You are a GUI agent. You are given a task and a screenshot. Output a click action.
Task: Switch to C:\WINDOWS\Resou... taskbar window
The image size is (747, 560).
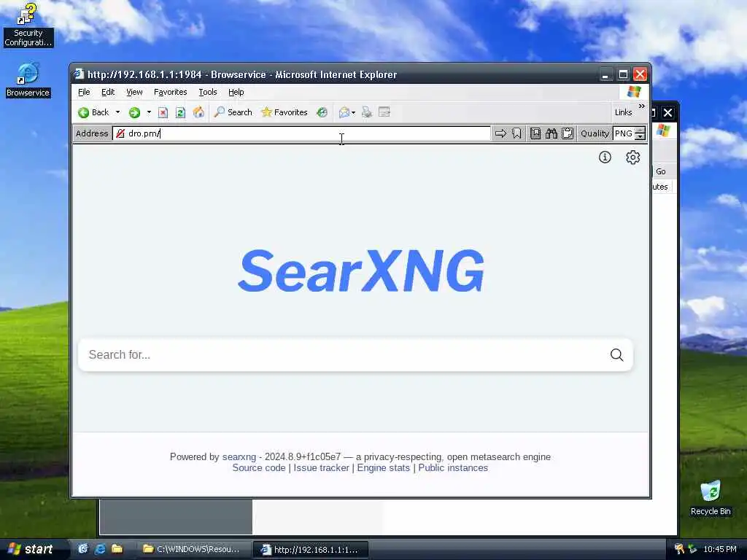point(194,549)
